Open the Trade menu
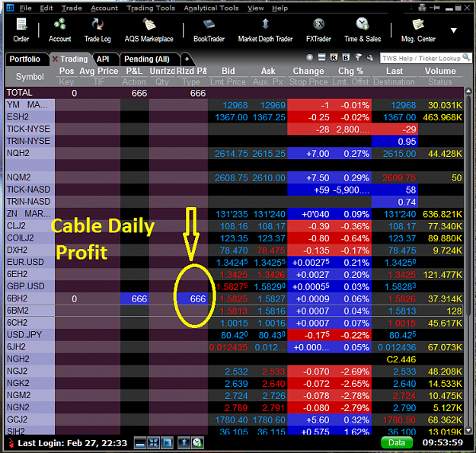Image resolution: width=476 pixels, height=453 pixels. click(72, 8)
